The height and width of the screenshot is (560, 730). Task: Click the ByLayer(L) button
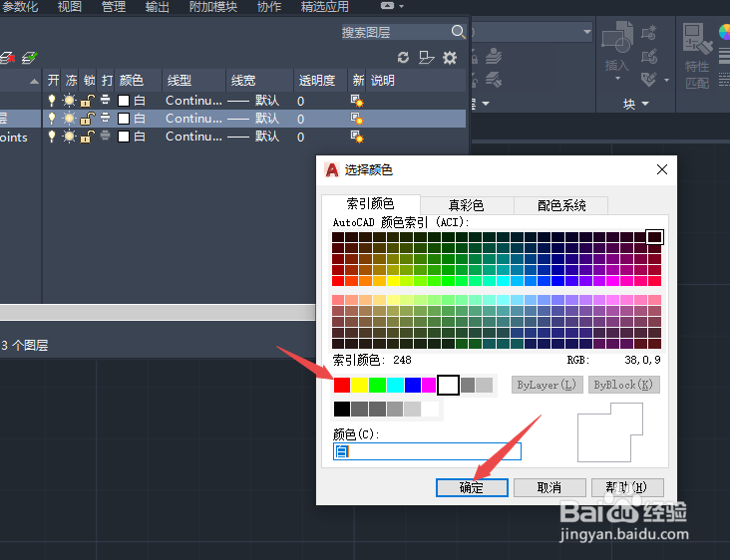pyautogui.click(x=547, y=385)
